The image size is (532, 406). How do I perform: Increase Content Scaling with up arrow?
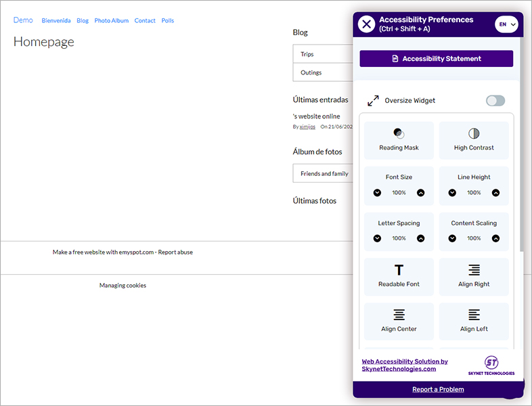(495, 238)
